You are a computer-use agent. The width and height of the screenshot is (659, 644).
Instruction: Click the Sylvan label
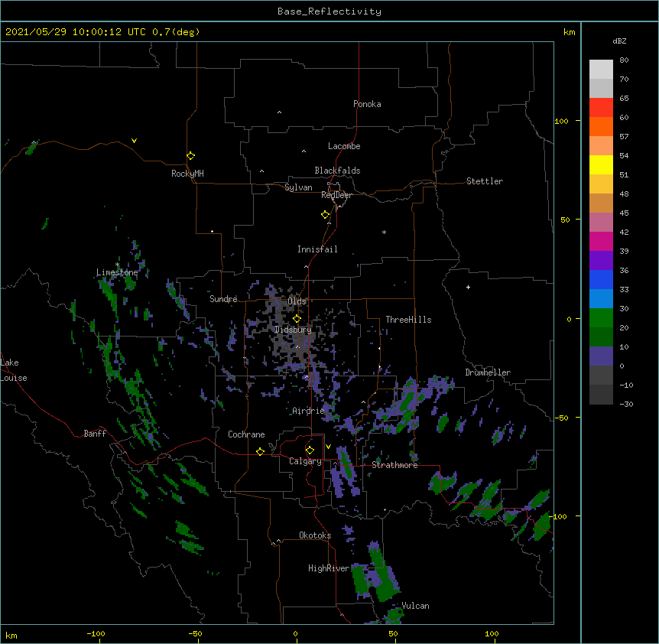pos(298,187)
